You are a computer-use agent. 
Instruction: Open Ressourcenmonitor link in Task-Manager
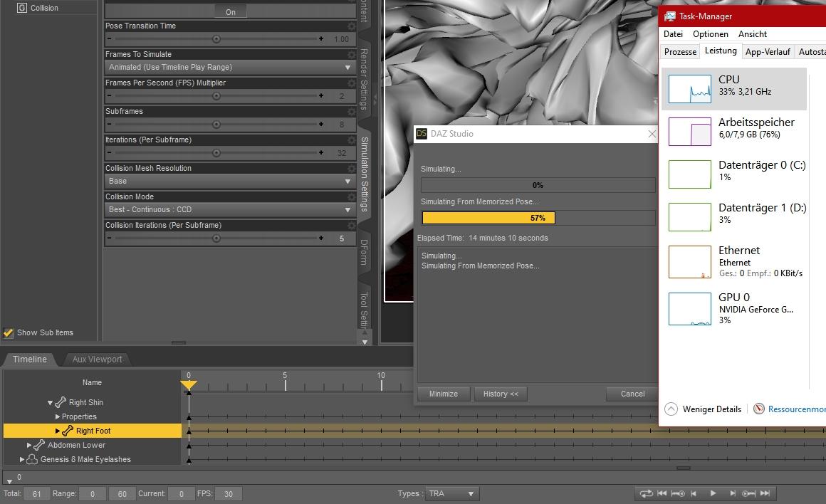797,409
